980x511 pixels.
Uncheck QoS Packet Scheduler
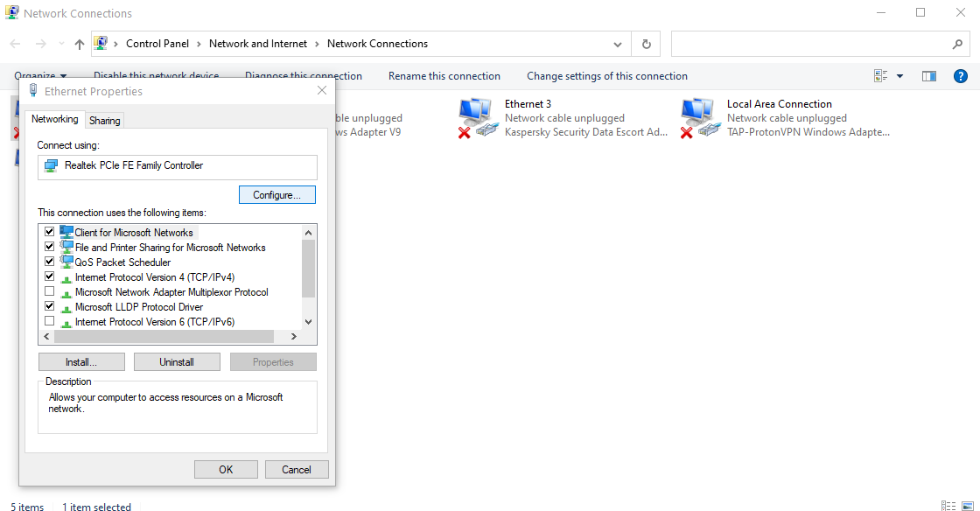click(49, 262)
